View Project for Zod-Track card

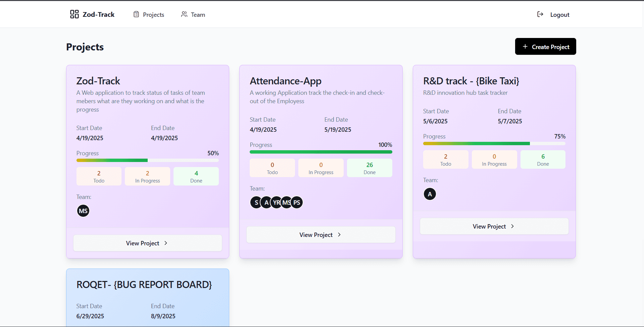tap(148, 243)
